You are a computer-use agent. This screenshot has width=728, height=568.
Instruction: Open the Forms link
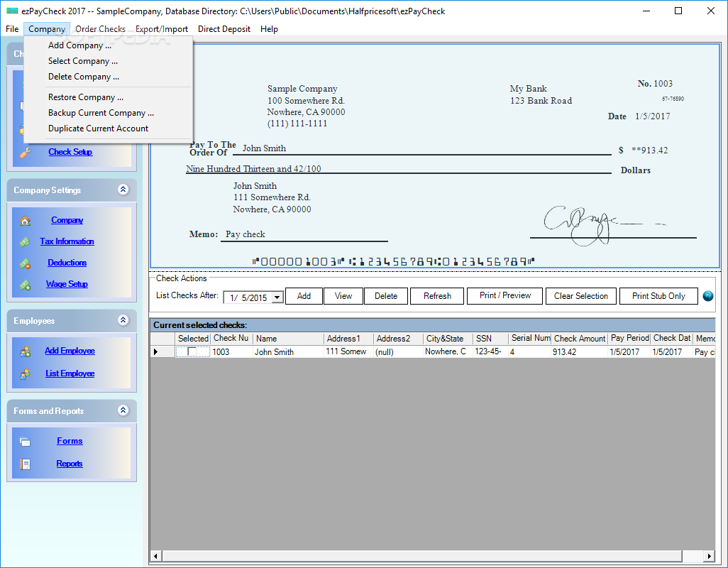point(70,441)
